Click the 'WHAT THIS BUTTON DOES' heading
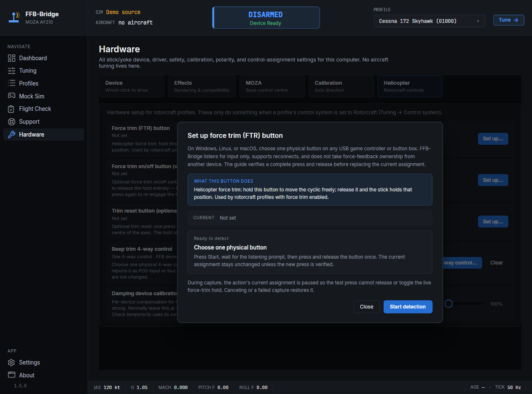 coord(224,181)
